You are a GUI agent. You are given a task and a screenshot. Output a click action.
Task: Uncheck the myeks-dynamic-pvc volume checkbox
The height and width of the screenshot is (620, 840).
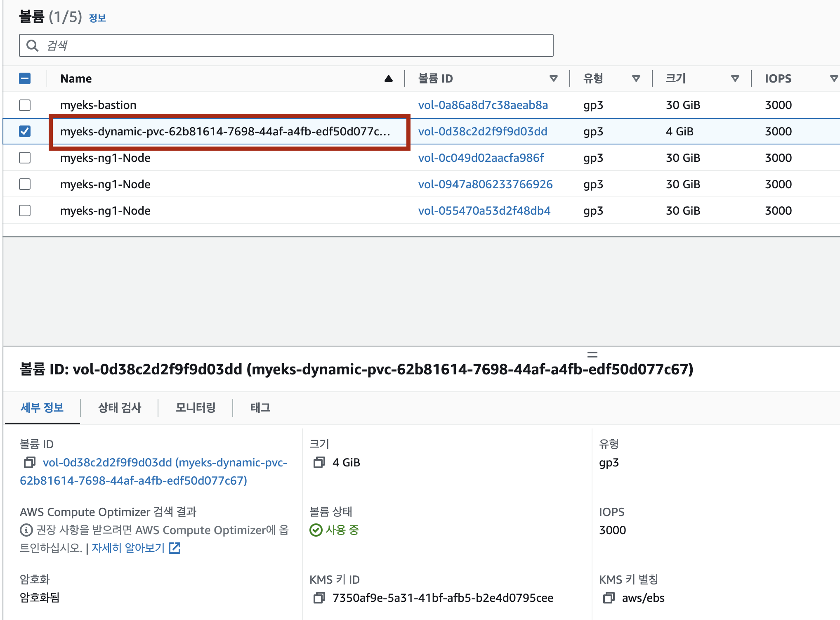(25, 131)
